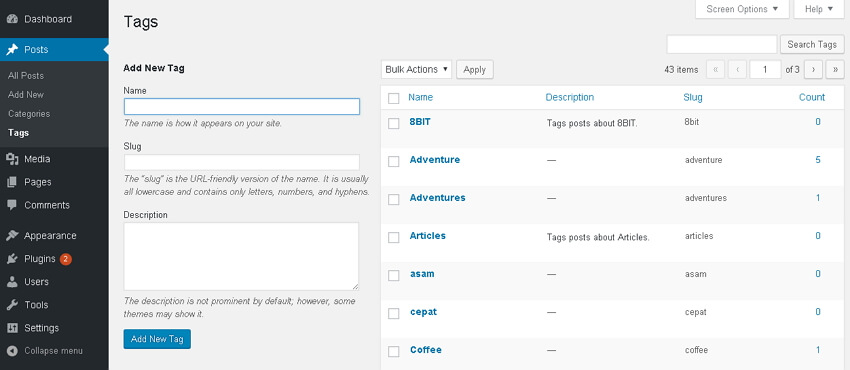Image resolution: width=850 pixels, height=370 pixels.
Task: Click the Appearance paintbrush icon
Action: tap(12, 236)
